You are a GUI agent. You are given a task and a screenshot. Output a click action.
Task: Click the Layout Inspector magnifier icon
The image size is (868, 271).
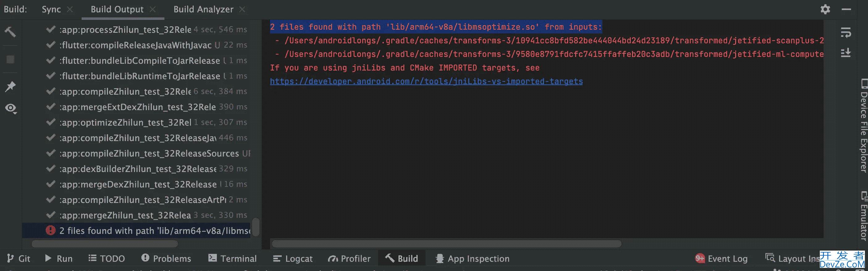(770, 258)
